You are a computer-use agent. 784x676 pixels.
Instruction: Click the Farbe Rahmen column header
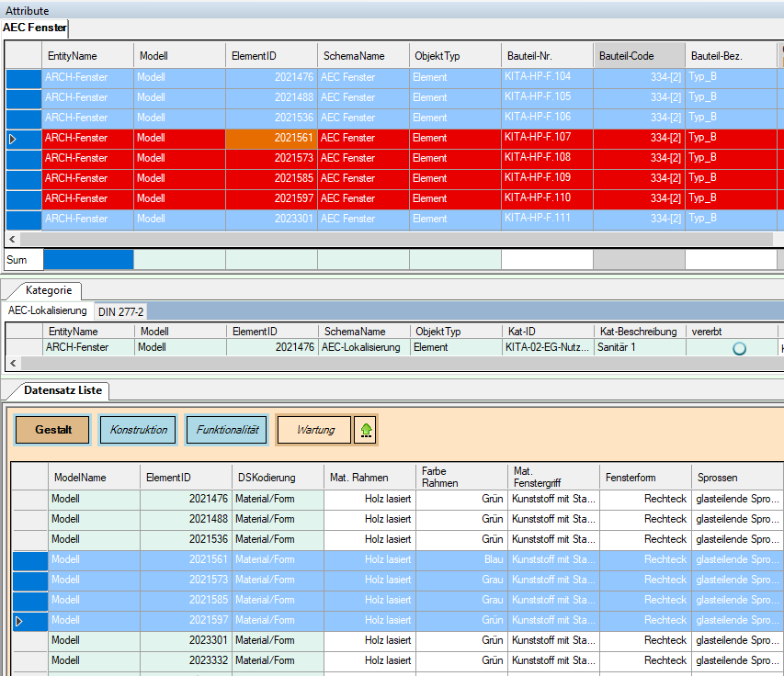461,477
